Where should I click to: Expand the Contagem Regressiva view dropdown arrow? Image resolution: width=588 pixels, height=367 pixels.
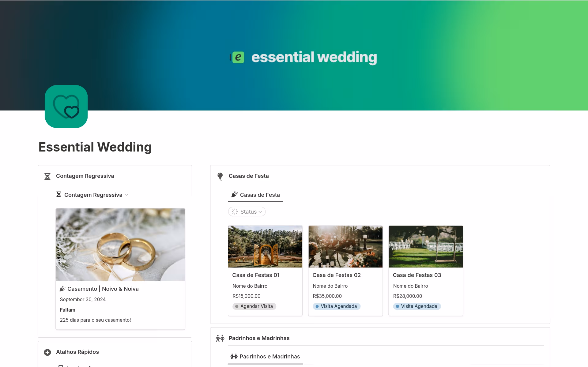127,195
